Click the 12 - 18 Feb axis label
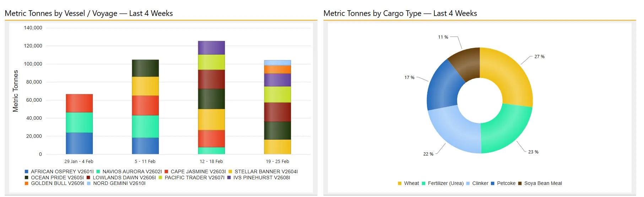The height and width of the screenshot is (197, 644). pos(211,162)
